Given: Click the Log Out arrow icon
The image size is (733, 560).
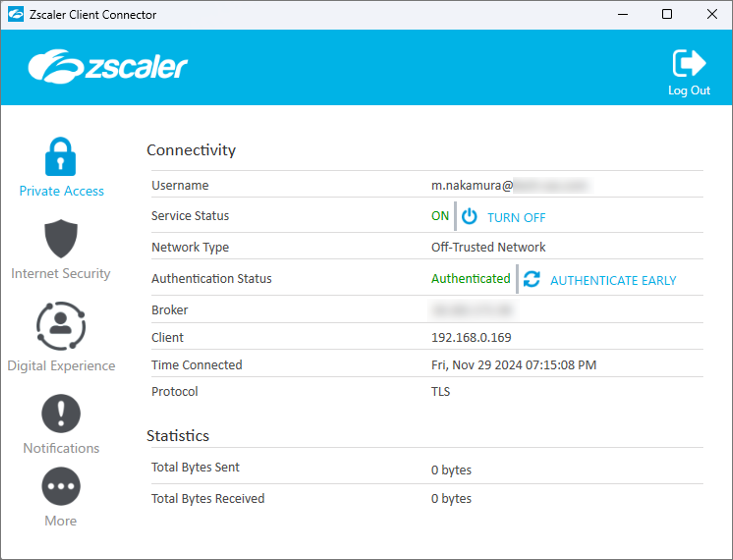Looking at the screenshot, I should (689, 63).
